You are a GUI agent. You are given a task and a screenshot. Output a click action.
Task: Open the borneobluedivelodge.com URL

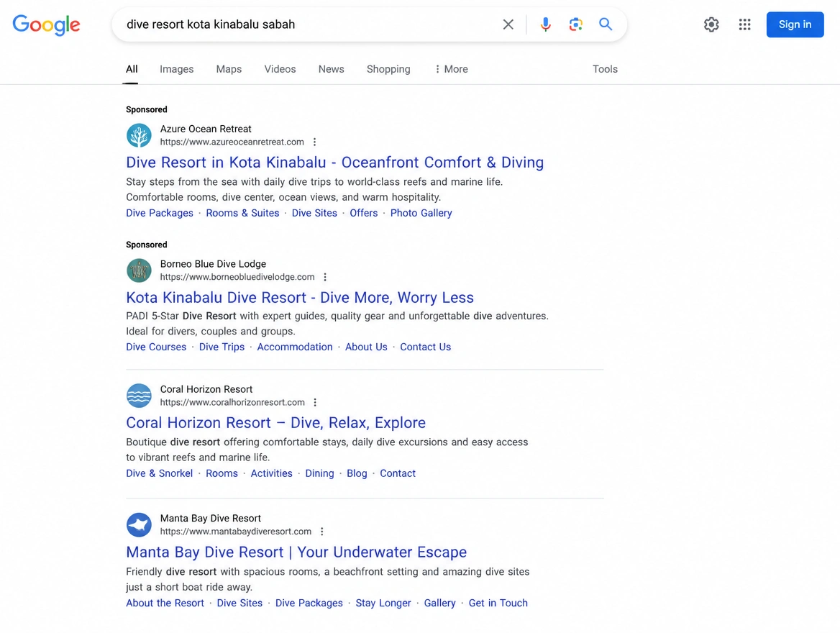click(237, 277)
